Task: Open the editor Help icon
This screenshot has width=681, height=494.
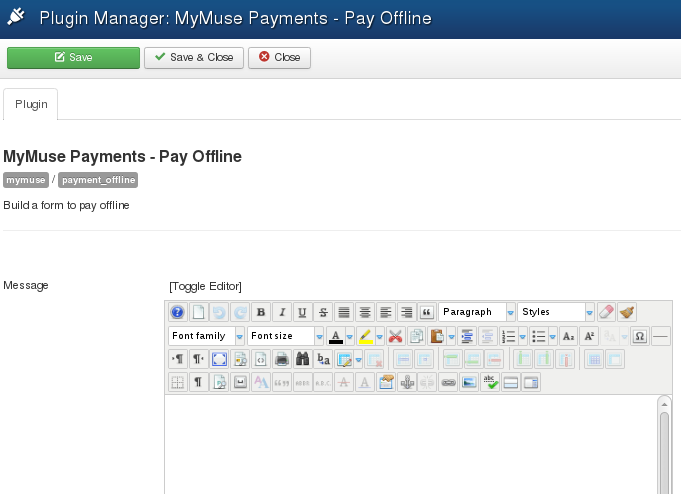Action: 177,312
